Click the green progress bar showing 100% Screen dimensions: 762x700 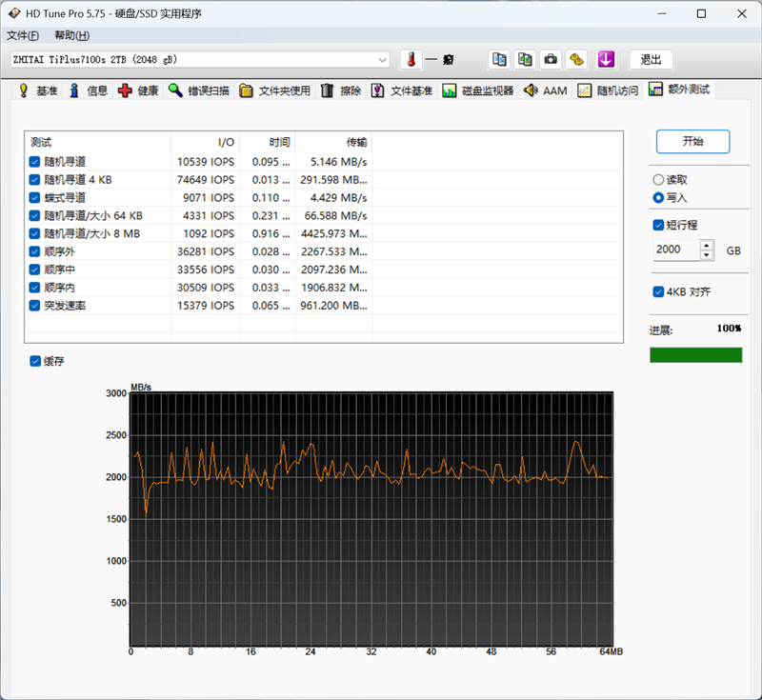pyautogui.click(x=694, y=354)
